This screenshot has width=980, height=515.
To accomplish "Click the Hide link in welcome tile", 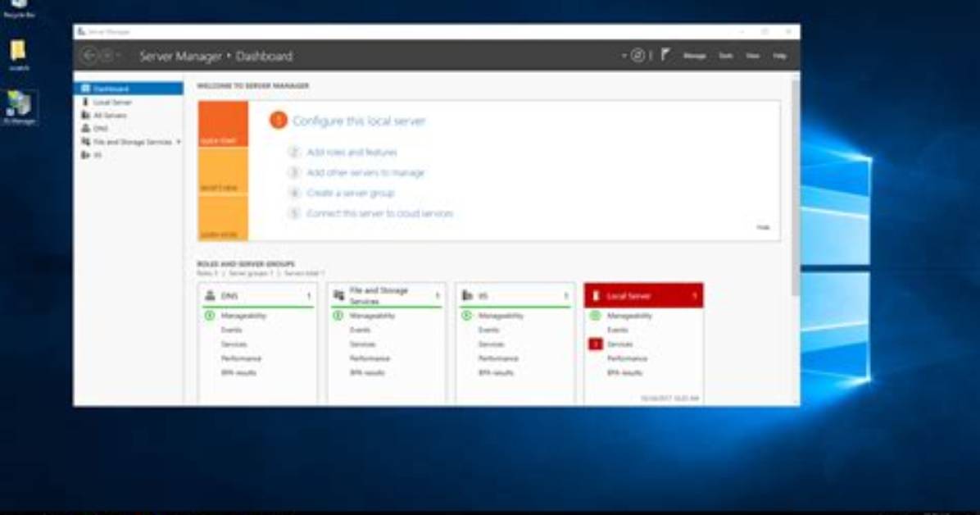I will click(x=763, y=227).
